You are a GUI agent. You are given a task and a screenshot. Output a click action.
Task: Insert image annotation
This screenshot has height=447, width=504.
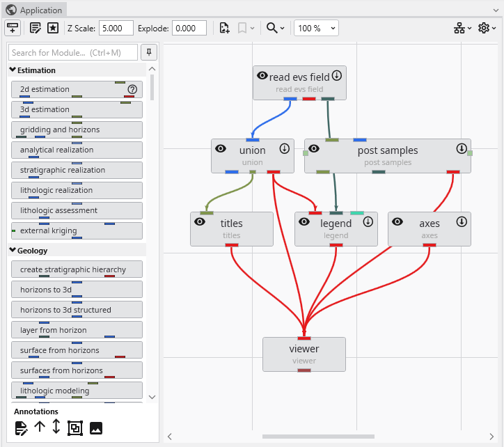[96, 428]
